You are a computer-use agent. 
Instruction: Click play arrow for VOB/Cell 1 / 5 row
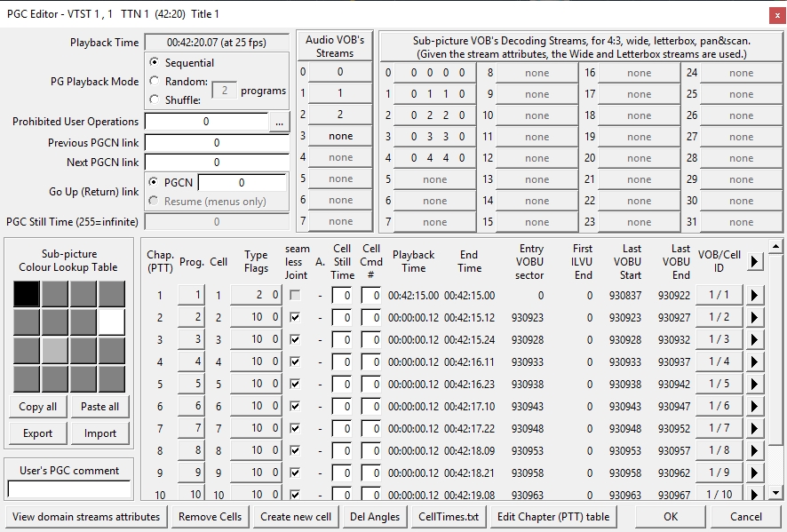click(x=755, y=384)
